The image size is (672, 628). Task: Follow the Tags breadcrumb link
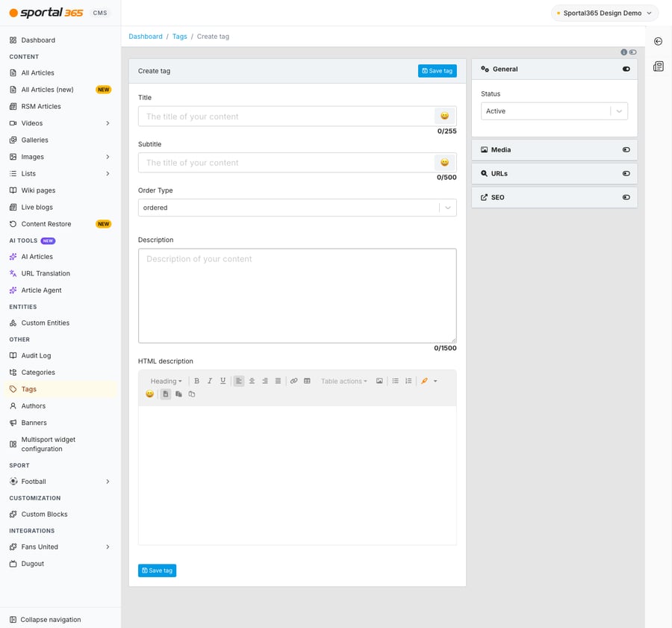pyautogui.click(x=179, y=37)
